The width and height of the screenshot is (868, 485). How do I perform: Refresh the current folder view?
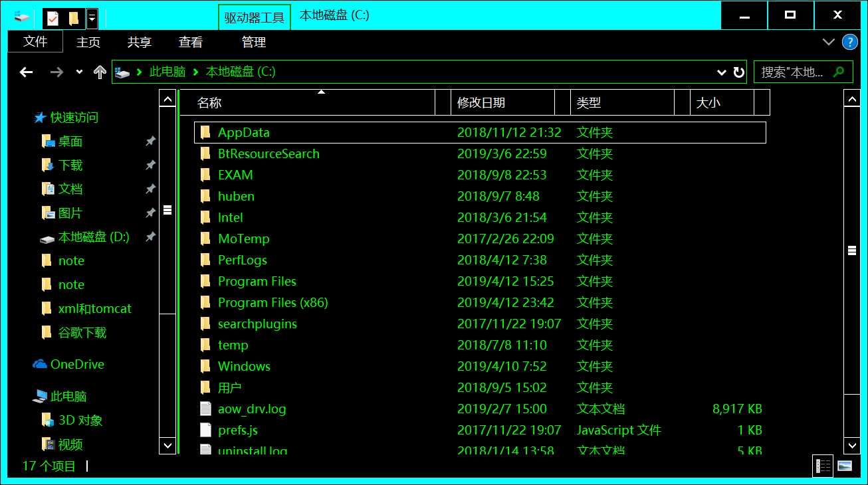tap(738, 72)
